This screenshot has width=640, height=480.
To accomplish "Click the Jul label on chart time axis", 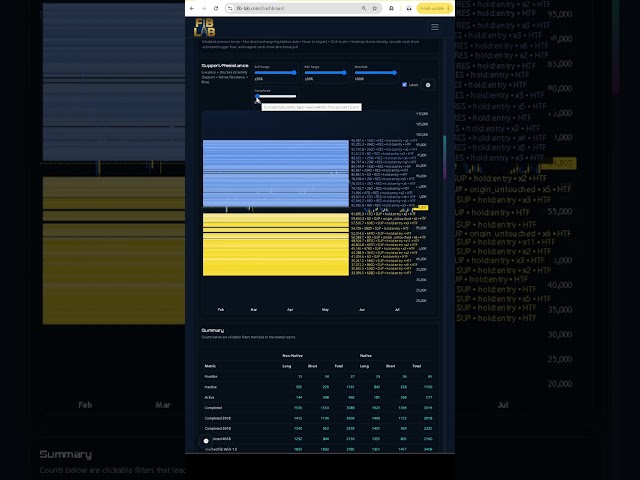I will [x=397, y=309].
